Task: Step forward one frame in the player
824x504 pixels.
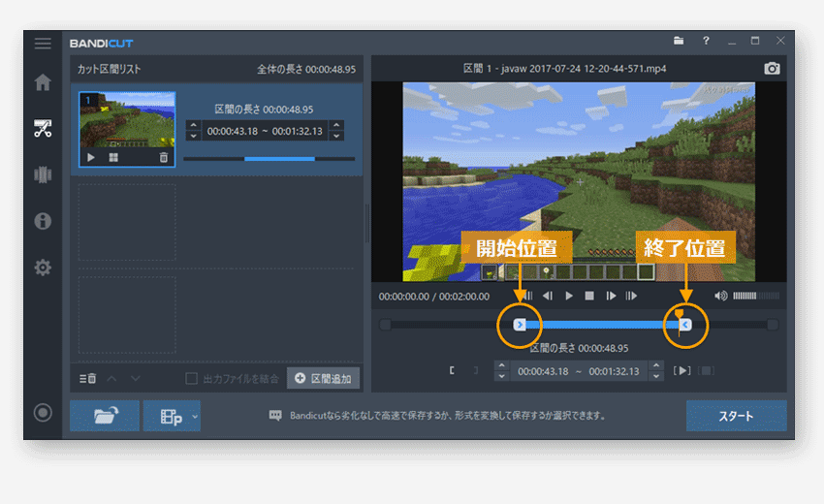Action: pyautogui.click(x=611, y=296)
